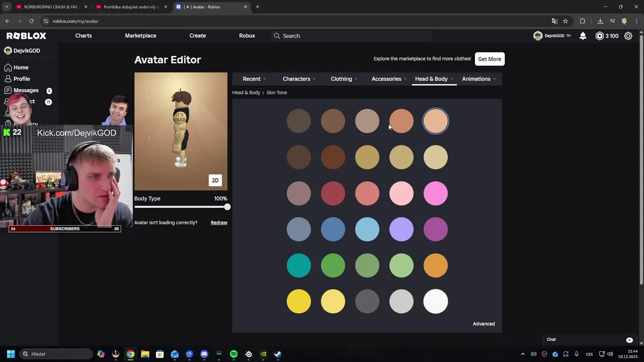Click the Redraw link
Image resolution: width=644 pixels, height=362 pixels.
pyautogui.click(x=219, y=223)
